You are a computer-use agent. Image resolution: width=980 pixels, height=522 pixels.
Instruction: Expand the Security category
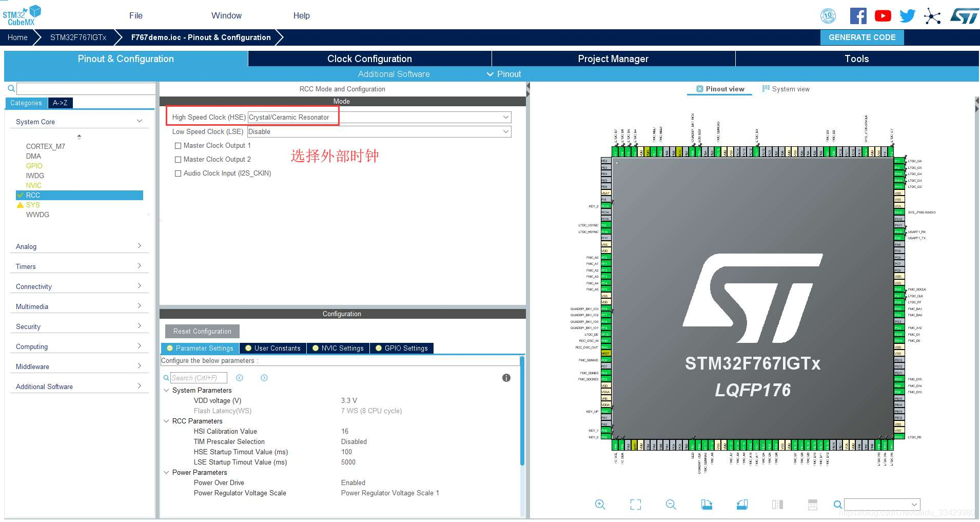point(140,326)
